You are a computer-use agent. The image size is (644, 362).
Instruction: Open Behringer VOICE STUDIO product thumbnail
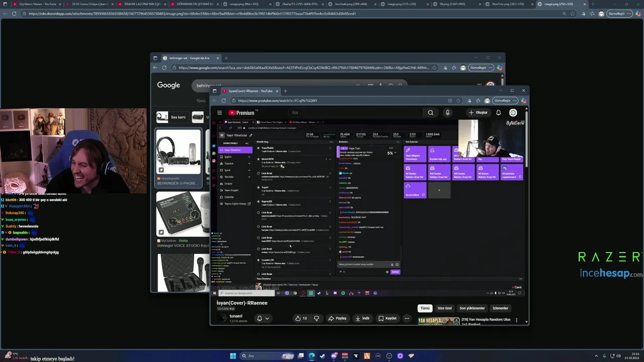click(183, 215)
